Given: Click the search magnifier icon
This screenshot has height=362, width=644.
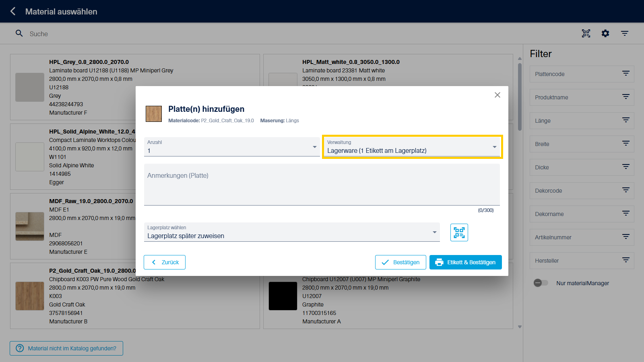Looking at the screenshot, I should (x=19, y=33).
